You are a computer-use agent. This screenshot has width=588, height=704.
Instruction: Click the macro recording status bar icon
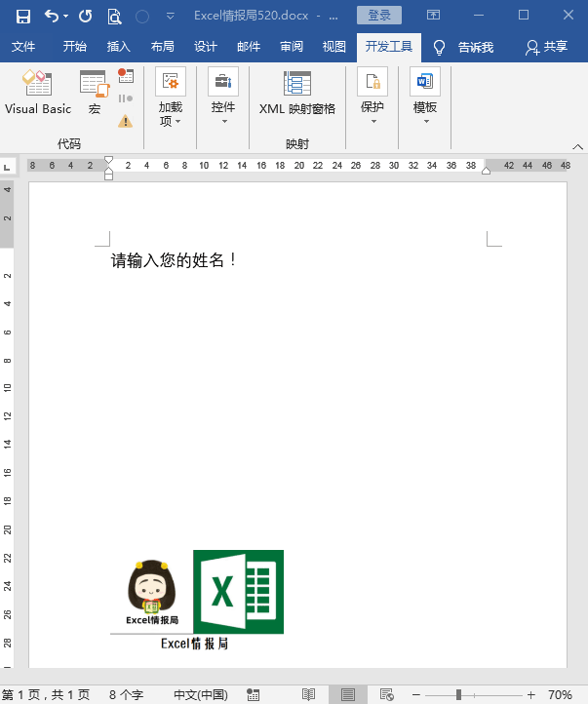coord(254,695)
